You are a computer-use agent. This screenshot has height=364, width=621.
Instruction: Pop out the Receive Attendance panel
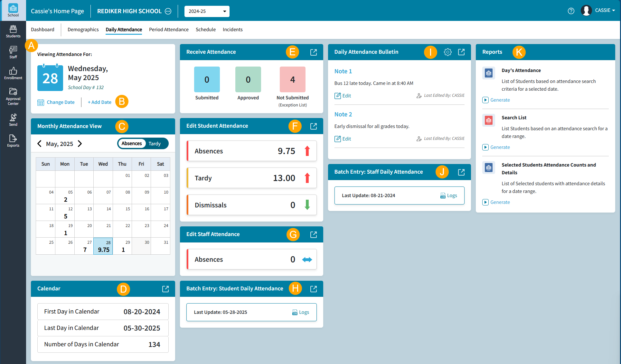pos(313,52)
